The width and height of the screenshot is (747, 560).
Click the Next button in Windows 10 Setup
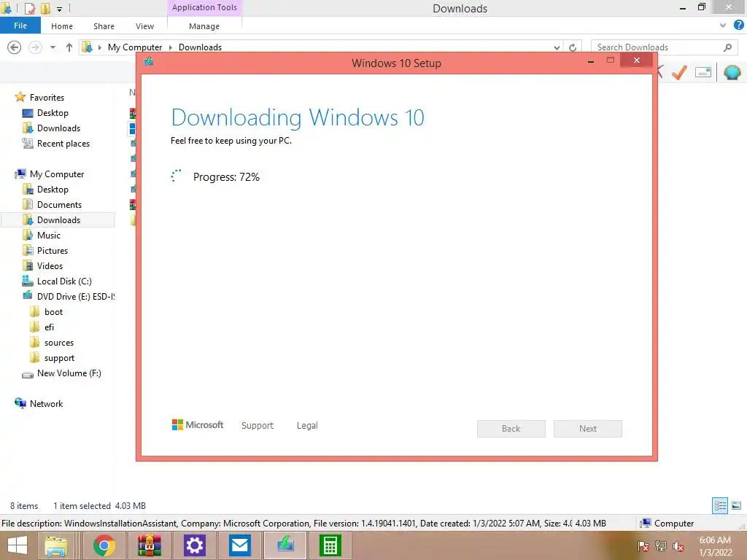(588, 429)
